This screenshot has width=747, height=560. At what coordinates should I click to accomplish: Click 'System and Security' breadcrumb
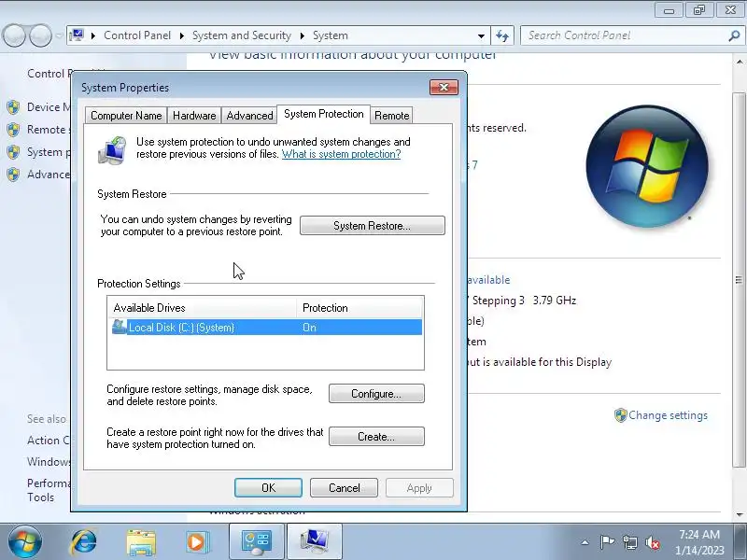242,35
